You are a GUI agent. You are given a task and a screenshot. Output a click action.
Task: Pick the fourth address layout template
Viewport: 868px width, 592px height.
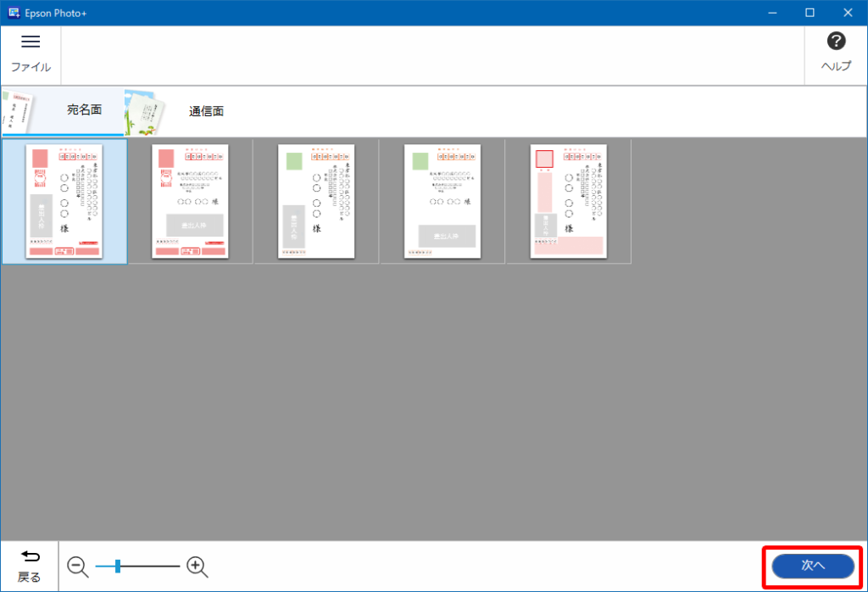click(442, 201)
